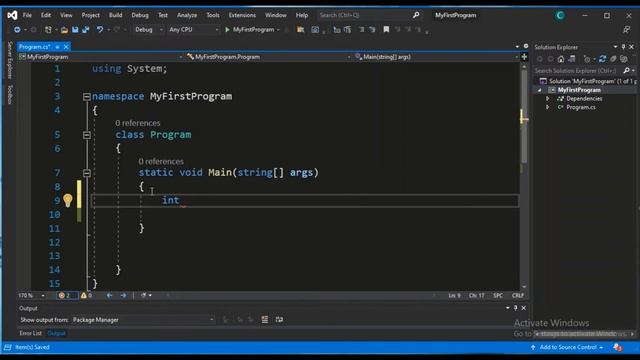Image resolution: width=640 pixels, height=360 pixels.
Task: Collapse the namespace MyFirstProgram code block
Action: coord(87,97)
